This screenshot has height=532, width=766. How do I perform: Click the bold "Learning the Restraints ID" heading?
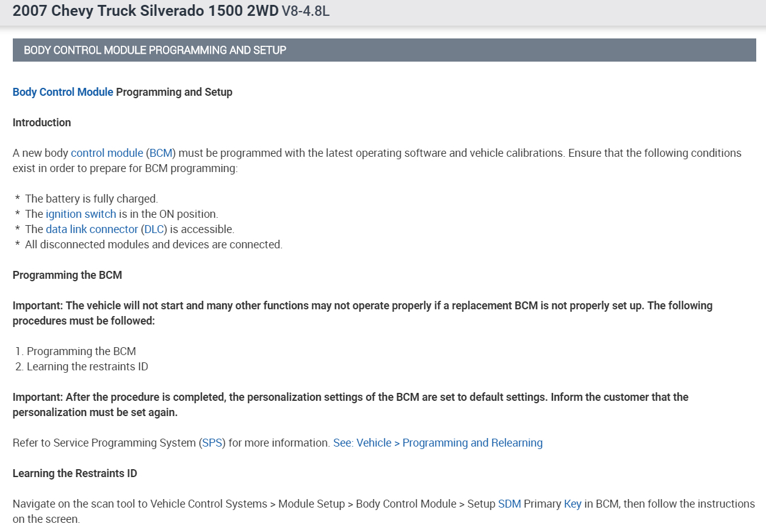pyautogui.click(x=74, y=473)
